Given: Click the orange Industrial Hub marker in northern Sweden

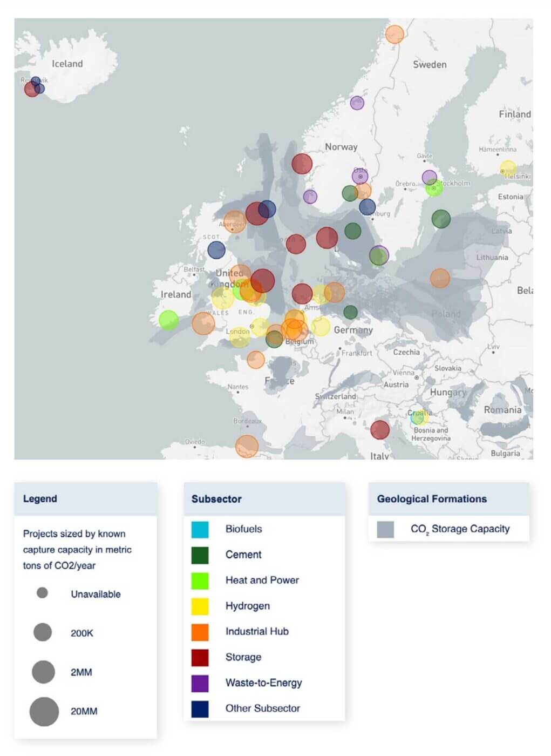Looking at the screenshot, I should click(394, 34).
